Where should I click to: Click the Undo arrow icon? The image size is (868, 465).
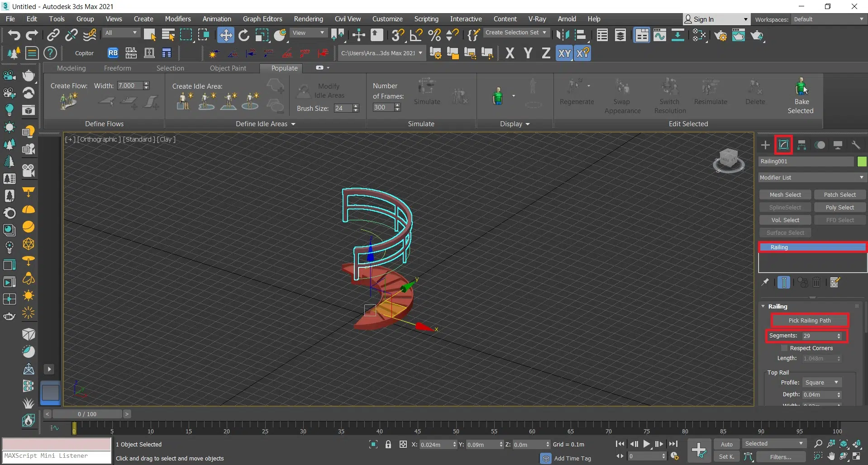point(14,35)
